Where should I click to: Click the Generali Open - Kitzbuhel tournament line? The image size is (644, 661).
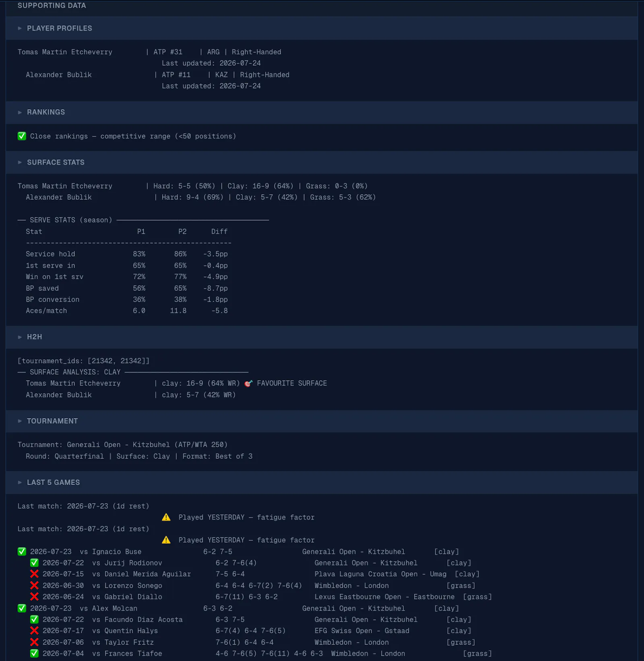[x=122, y=445]
